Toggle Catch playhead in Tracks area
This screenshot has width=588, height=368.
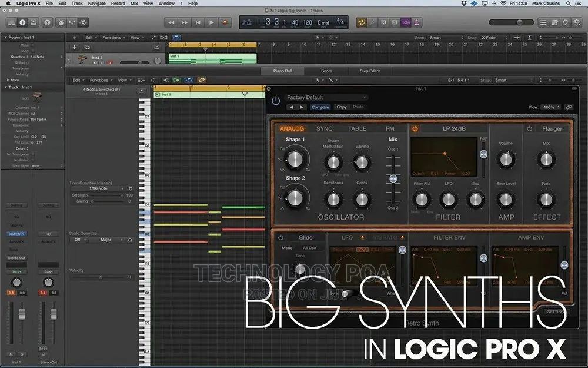(x=176, y=38)
